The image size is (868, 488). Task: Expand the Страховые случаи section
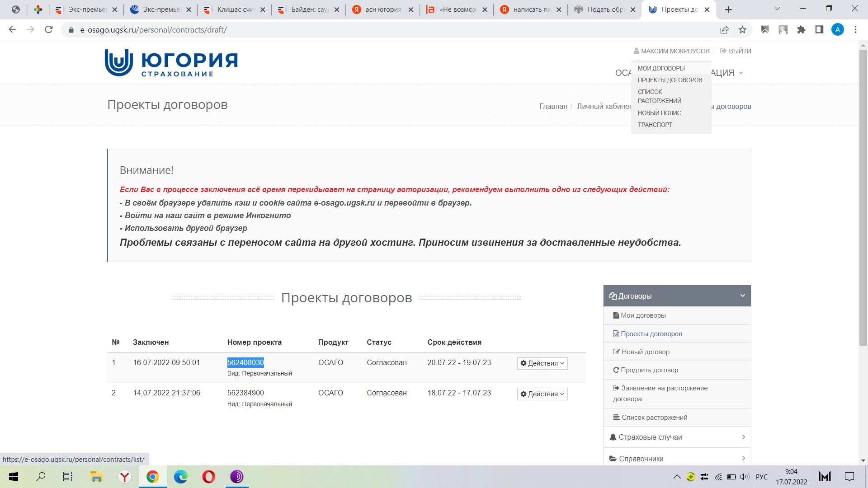pos(677,437)
